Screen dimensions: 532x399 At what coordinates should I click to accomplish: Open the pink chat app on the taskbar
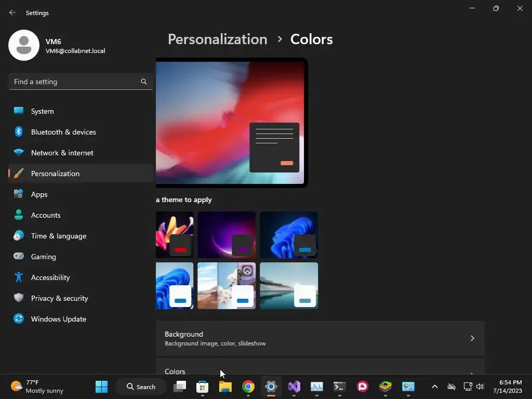pyautogui.click(x=362, y=387)
